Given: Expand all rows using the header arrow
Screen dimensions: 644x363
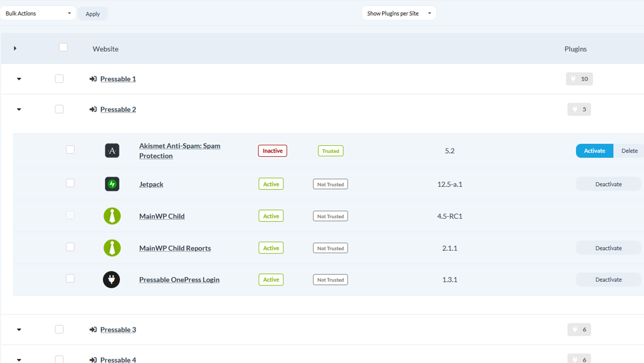Looking at the screenshot, I should pos(15,48).
